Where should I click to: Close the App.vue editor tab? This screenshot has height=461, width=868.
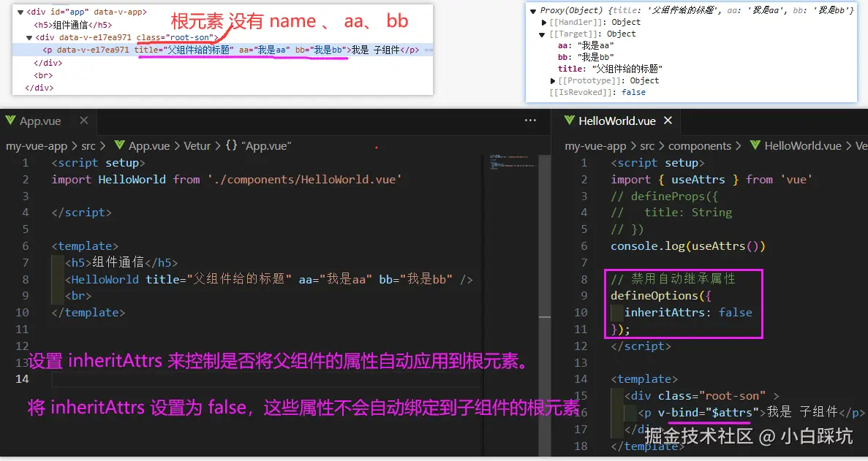point(83,121)
